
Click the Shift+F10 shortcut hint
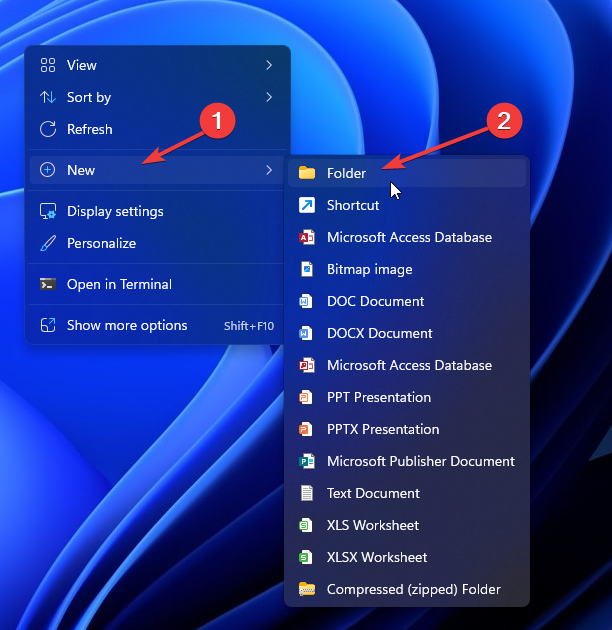click(249, 325)
